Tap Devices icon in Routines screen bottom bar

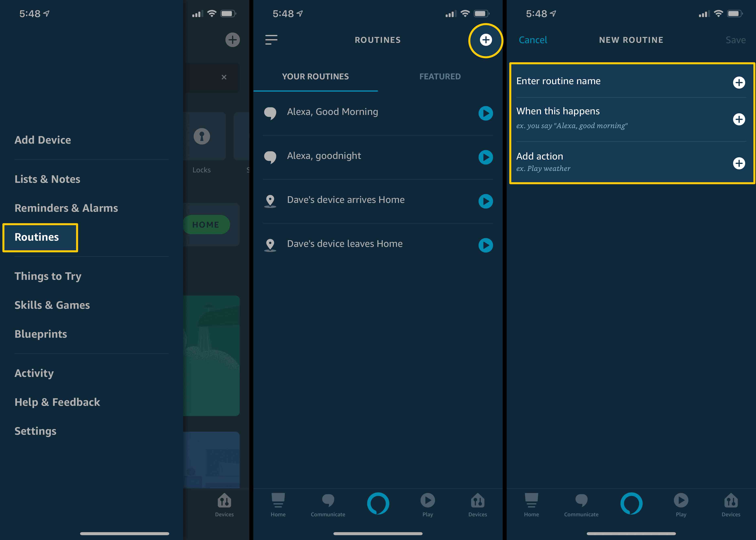[x=478, y=505]
